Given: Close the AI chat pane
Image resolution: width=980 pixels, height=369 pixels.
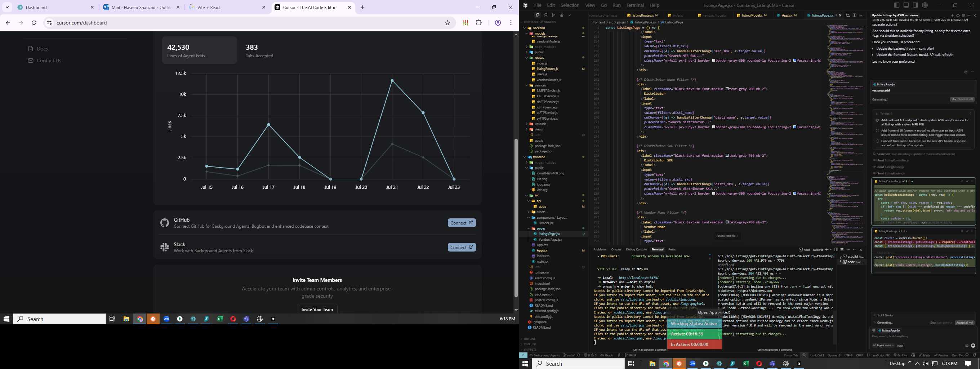Looking at the screenshot, I should (974, 15).
